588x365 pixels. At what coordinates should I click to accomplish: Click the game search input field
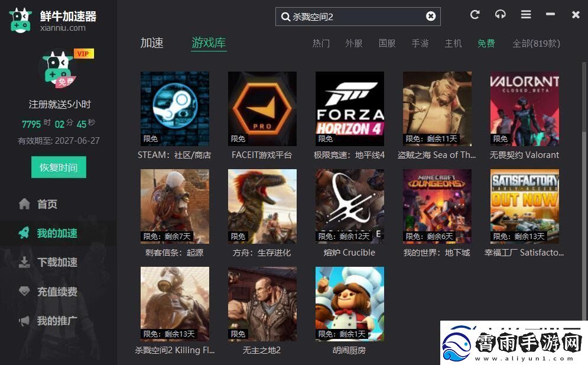pos(358,17)
